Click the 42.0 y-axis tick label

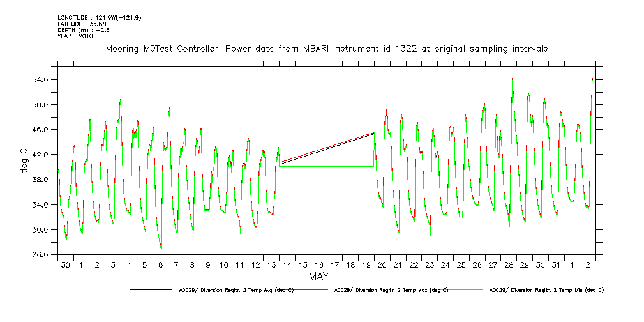(x=41, y=155)
